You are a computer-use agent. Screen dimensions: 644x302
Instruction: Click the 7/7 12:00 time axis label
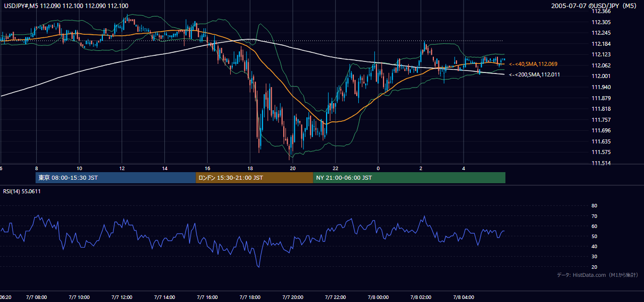(122, 297)
